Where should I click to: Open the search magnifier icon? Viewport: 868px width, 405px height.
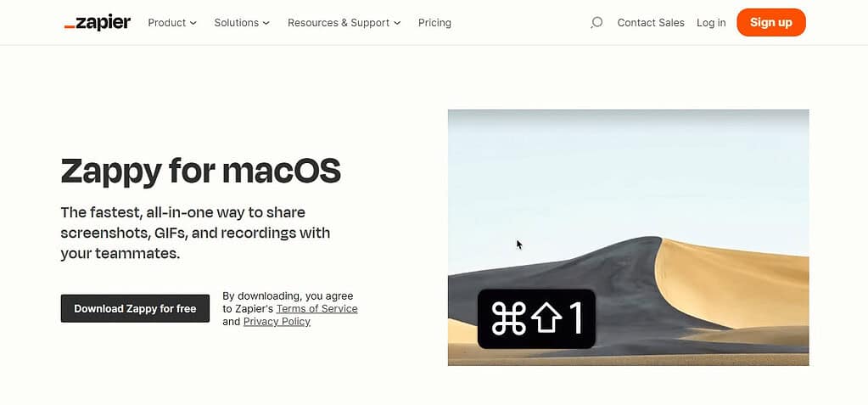click(x=596, y=23)
